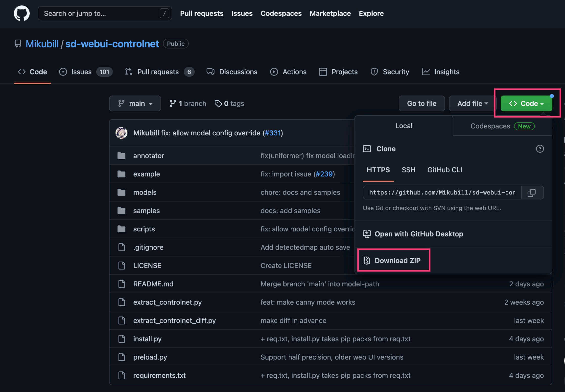565x392 pixels.
Task: Expand the Add file dropdown
Action: [472, 103]
